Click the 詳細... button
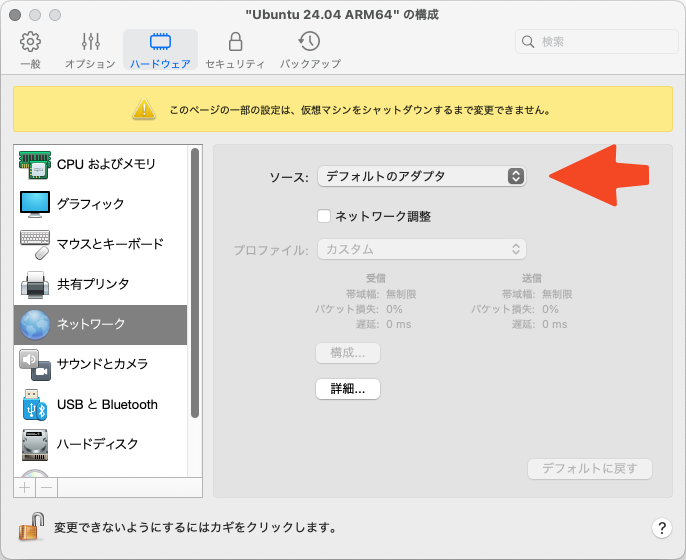686x560 pixels. pos(348,388)
